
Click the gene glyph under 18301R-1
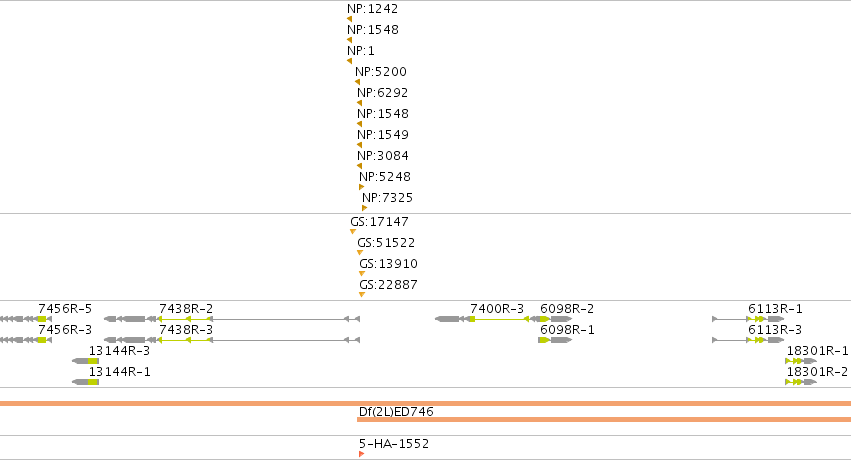[x=801, y=361]
